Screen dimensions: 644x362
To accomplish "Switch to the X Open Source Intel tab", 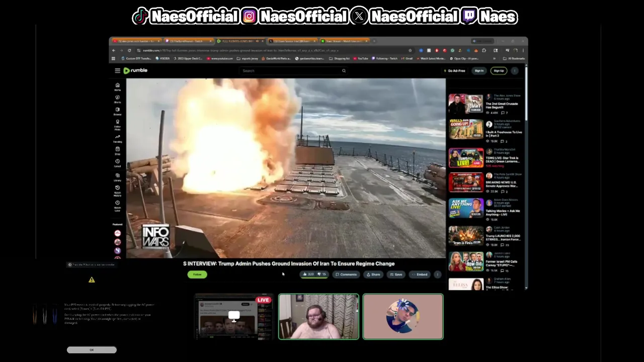I will pos(292,41).
